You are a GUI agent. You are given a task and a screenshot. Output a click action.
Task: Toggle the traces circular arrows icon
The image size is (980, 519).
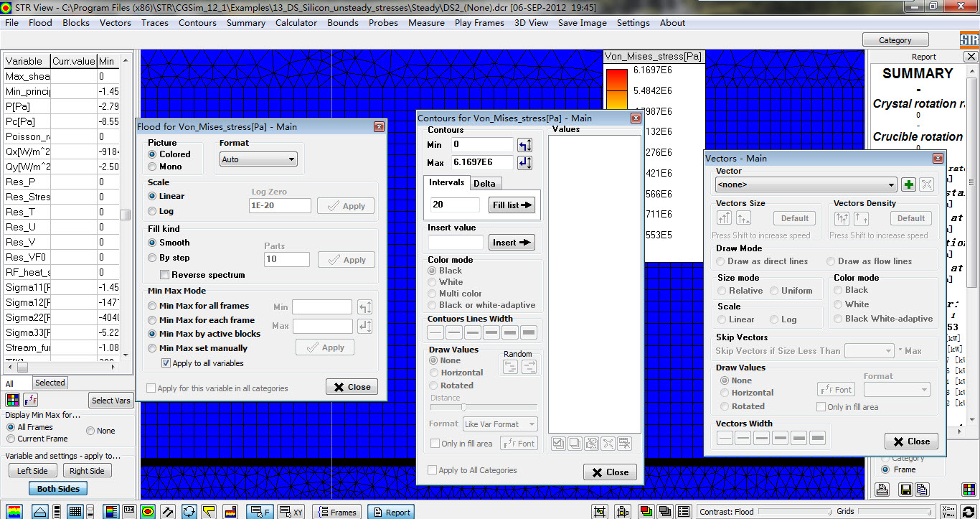[x=189, y=511]
